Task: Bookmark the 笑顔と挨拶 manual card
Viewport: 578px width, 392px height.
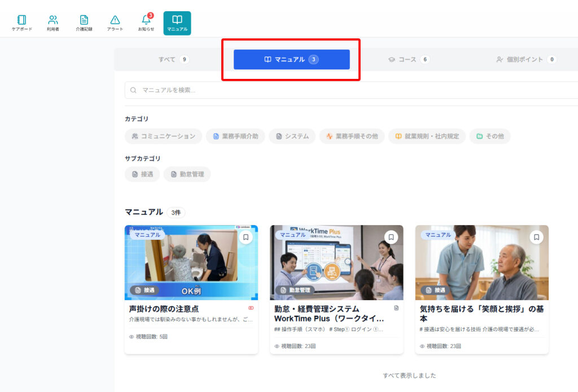Action: tap(536, 237)
